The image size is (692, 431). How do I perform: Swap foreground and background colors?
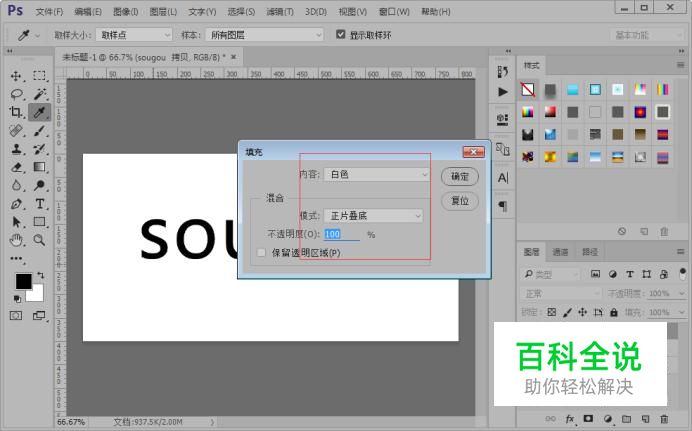(41, 275)
